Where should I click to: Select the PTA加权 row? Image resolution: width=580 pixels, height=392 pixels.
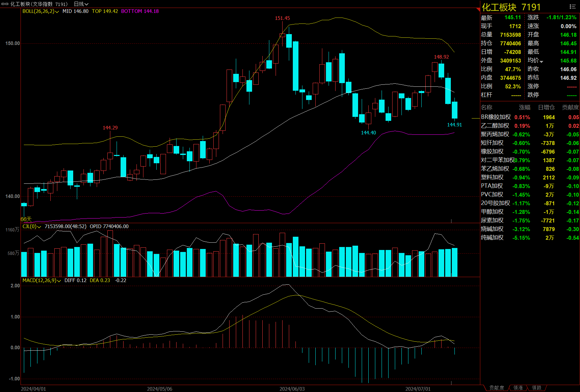pyautogui.click(x=530, y=186)
